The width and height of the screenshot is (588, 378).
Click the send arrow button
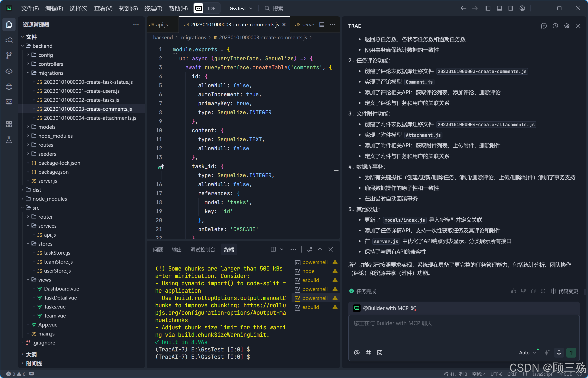click(571, 352)
